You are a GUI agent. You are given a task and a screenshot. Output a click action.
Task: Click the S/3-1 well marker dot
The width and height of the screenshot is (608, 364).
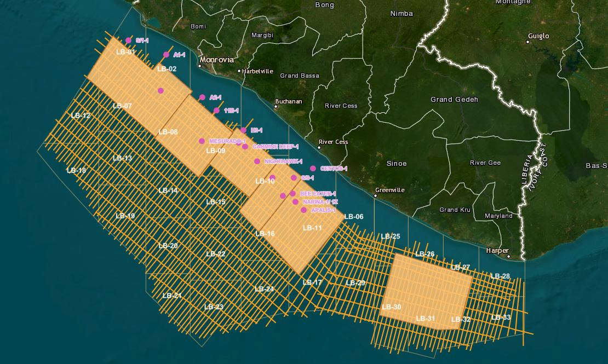(294, 178)
